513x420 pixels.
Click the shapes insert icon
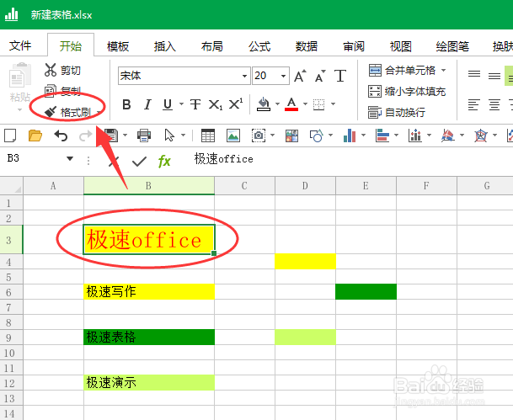tap(317, 136)
